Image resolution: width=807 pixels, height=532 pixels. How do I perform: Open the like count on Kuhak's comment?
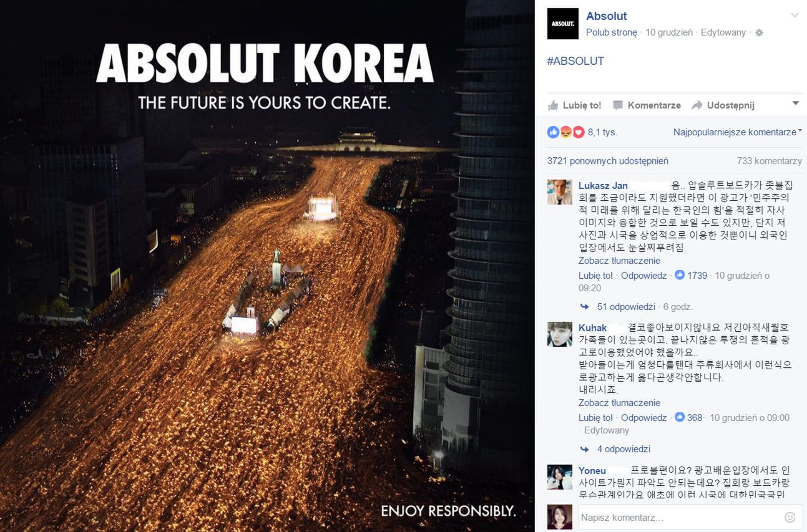click(x=688, y=418)
